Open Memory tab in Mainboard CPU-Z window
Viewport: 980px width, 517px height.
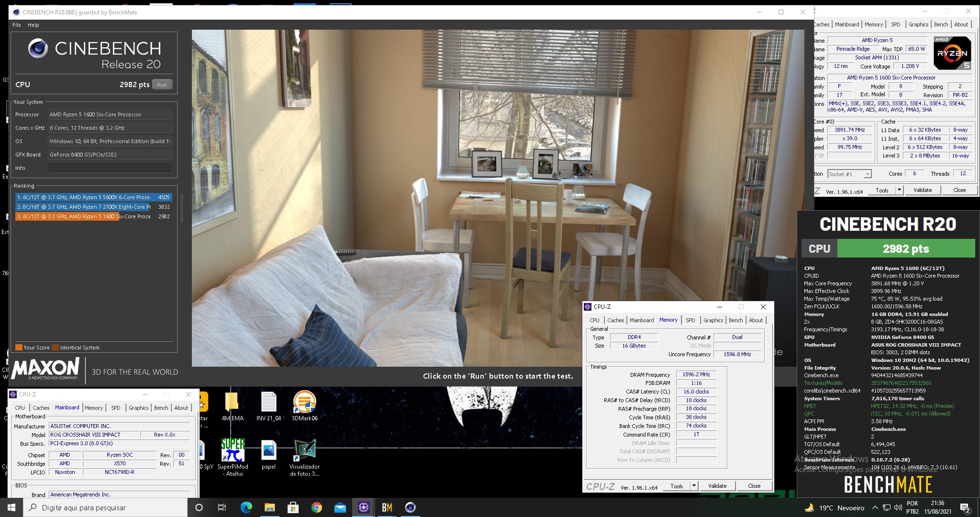pyautogui.click(x=94, y=408)
